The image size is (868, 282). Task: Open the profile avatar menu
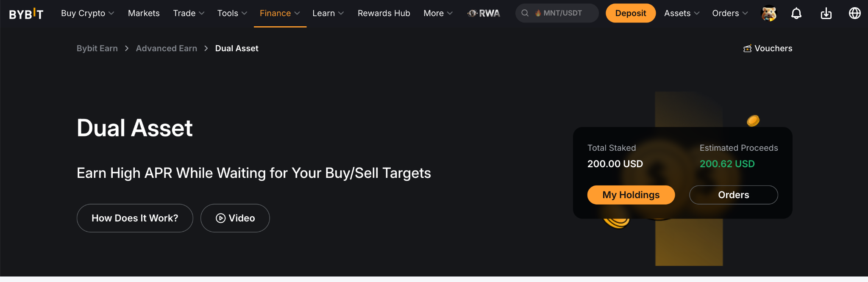[x=769, y=14]
